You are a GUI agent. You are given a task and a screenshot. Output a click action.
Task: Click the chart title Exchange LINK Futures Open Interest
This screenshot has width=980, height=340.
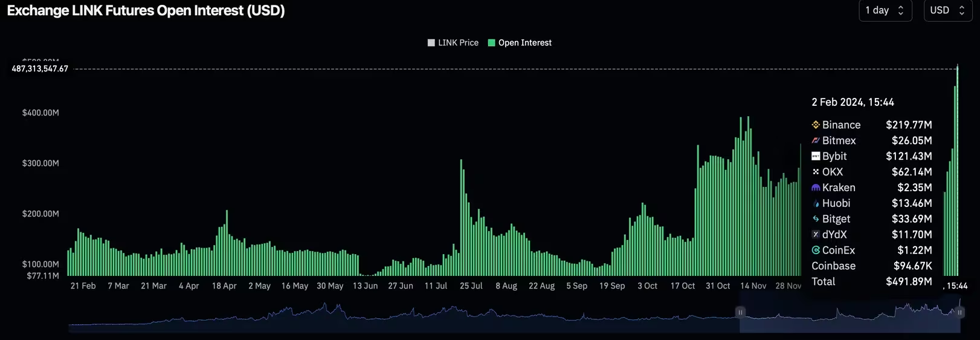click(146, 10)
